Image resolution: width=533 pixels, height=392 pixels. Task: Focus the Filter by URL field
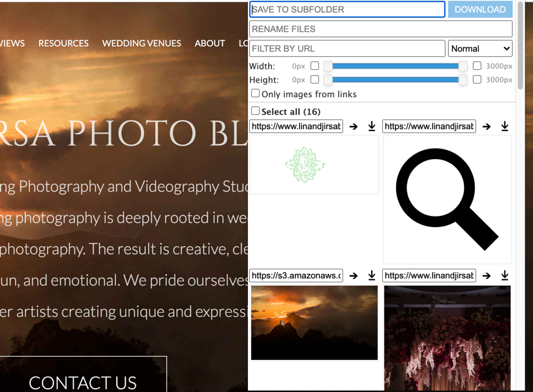click(x=347, y=49)
